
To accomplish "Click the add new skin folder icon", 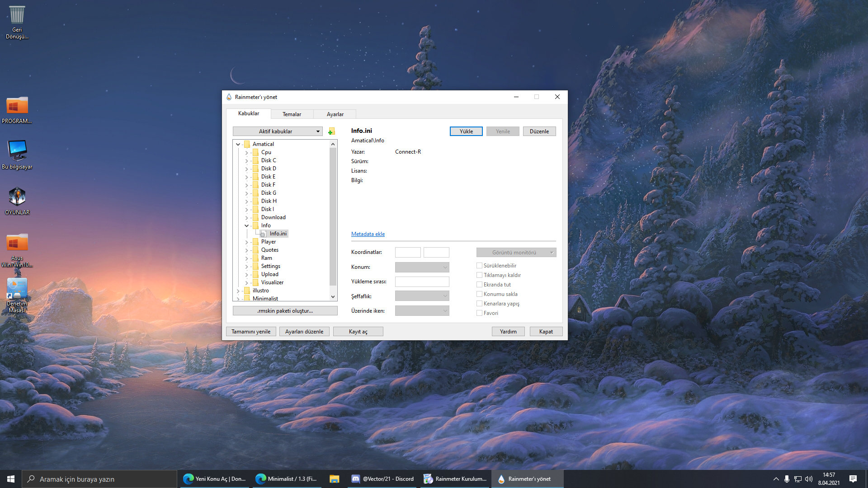I will (x=331, y=131).
